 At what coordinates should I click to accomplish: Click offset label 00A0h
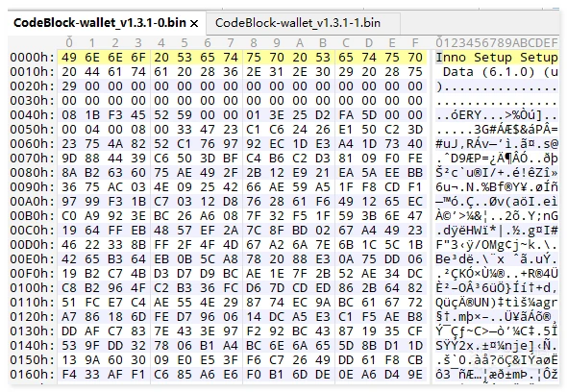pyautogui.click(x=32, y=202)
